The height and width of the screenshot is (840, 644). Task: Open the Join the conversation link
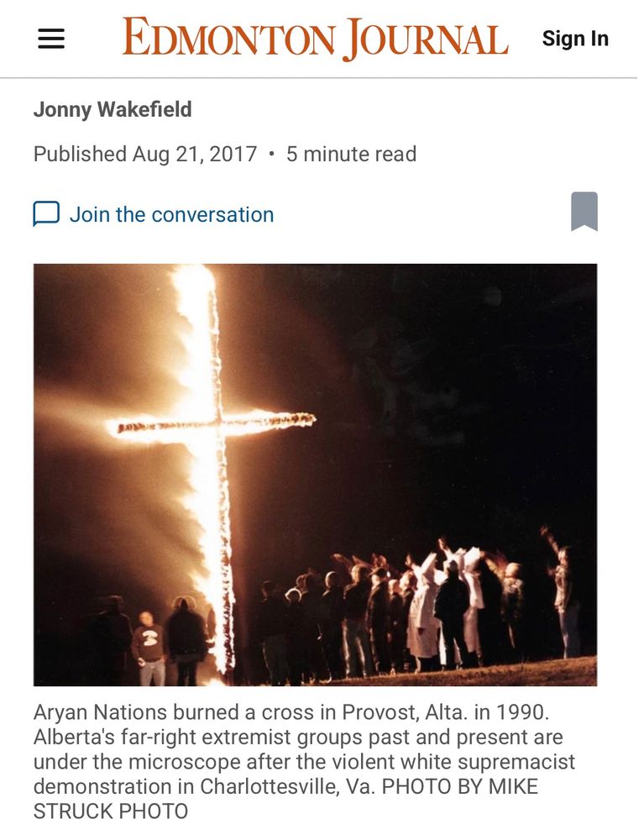point(171,214)
